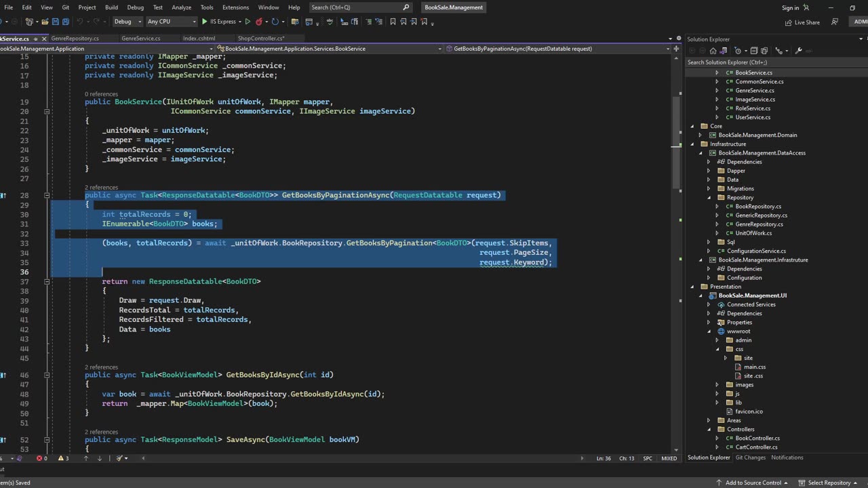
Task: Click Add to Source Control
Action: [x=753, y=483]
